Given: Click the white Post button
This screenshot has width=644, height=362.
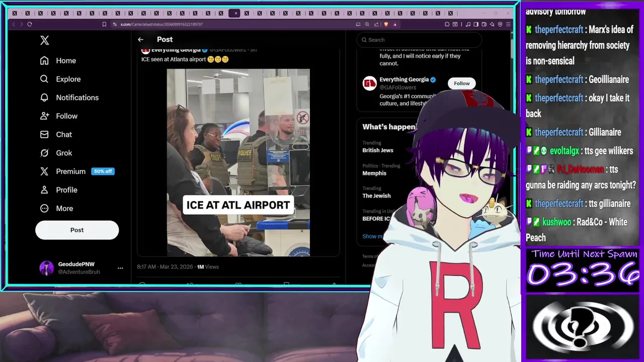Looking at the screenshot, I should pyautogui.click(x=77, y=230).
